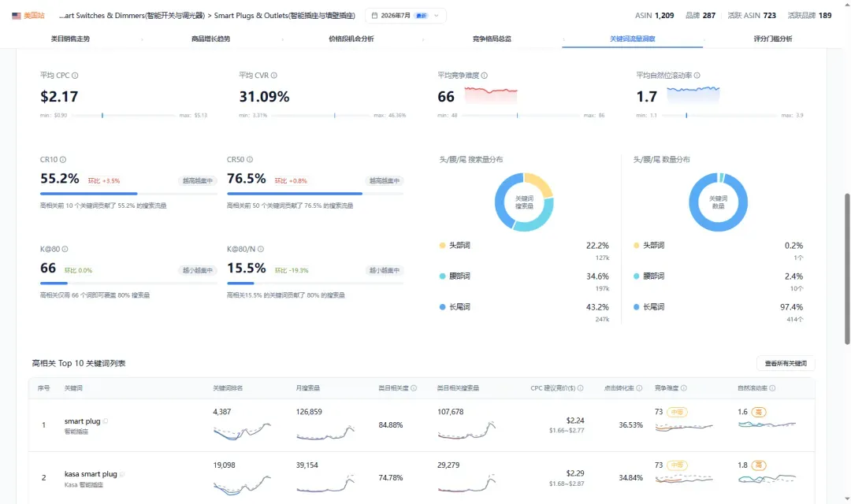Viewport: 851px width, 504px height.
Task: Click the K@80 info icon
Action: coord(65,249)
